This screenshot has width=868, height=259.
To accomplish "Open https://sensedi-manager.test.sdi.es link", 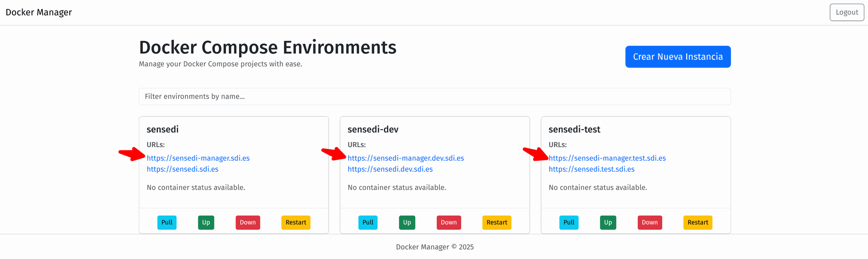I will pyautogui.click(x=607, y=158).
